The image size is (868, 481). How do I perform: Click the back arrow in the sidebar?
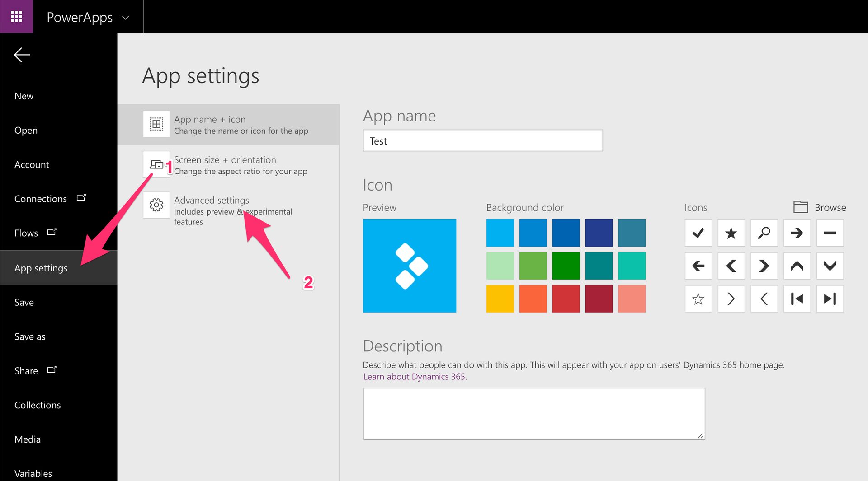[22, 55]
